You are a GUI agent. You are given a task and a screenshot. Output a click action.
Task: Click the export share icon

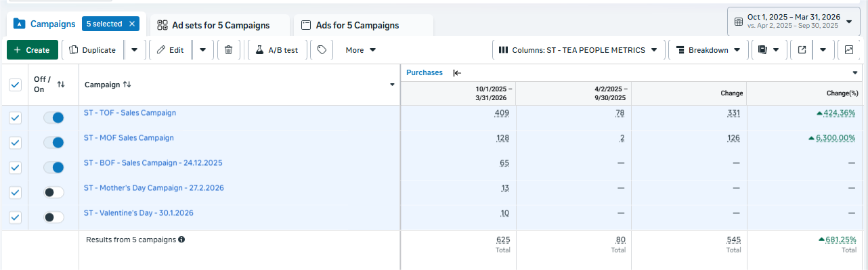(x=802, y=50)
